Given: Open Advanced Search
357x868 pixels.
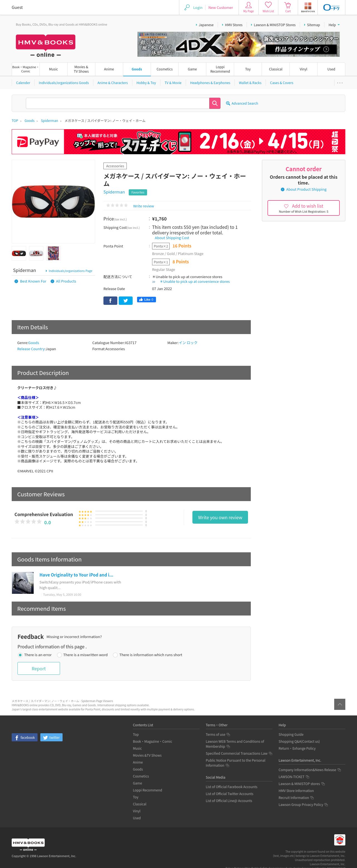Looking at the screenshot, I should point(242,104).
